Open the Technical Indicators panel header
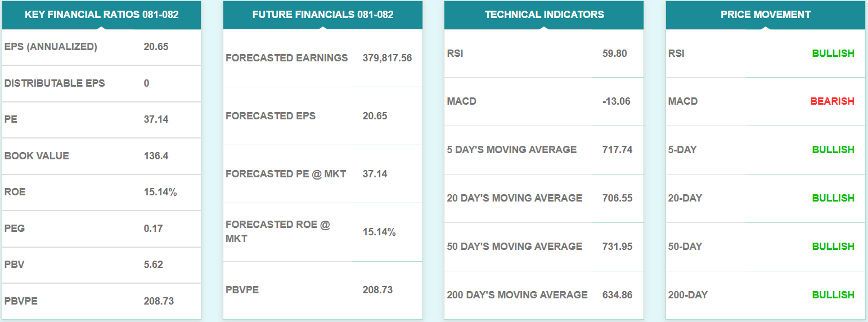This screenshot has height=322, width=868. coord(544,15)
